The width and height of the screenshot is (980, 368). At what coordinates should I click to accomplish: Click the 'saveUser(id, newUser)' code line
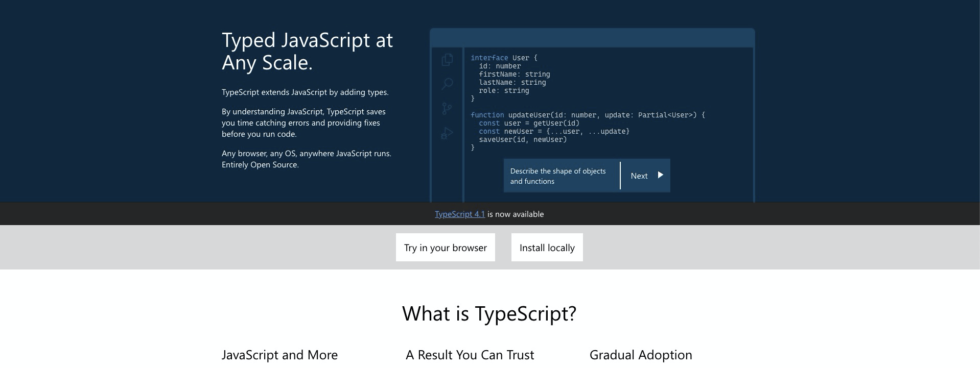(x=523, y=140)
